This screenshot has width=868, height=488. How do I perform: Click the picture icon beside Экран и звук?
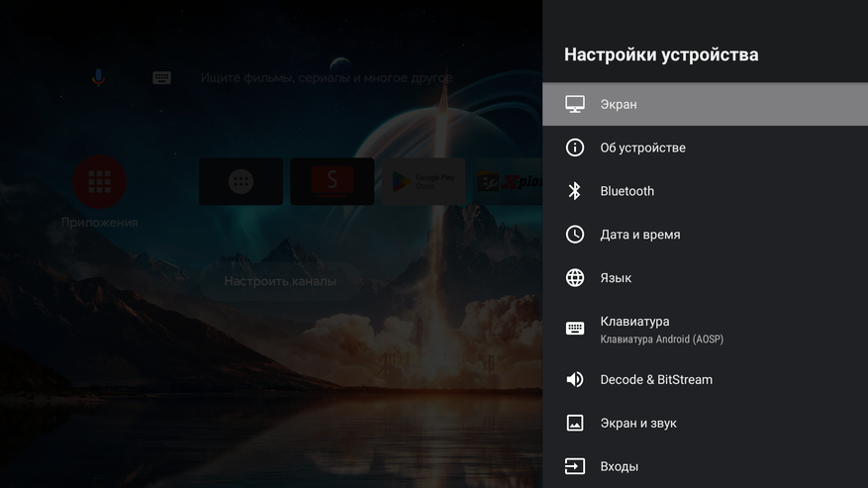tap(575, 424)
